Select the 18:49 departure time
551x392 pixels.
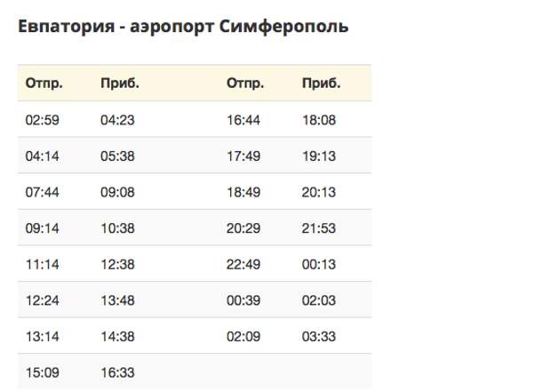(x=244, y=191)
